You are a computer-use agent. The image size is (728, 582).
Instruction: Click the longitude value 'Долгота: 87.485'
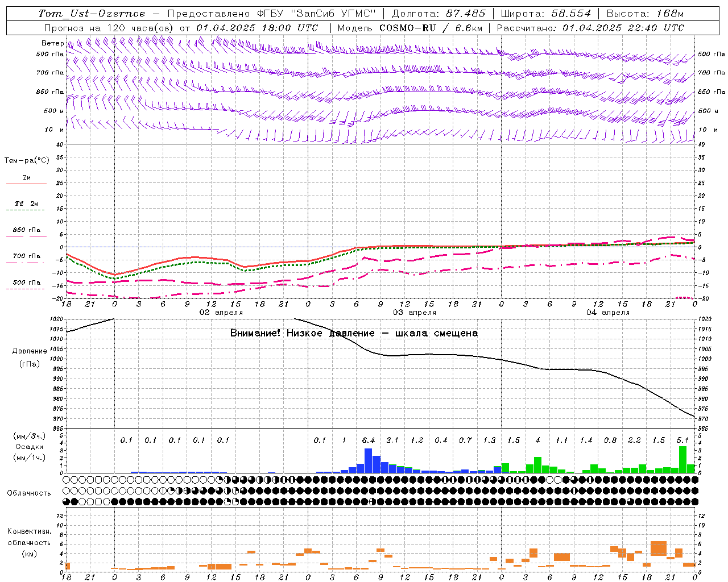pyautogui.click(x=439, y=14)
